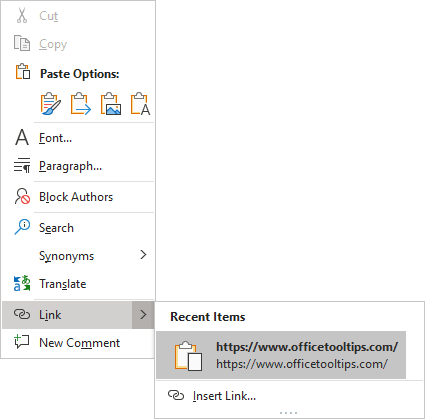Screen dimensions: 425x419
Task: Click the lighter https://www.officetooltips.com/ address line
Action: point(302,364)
